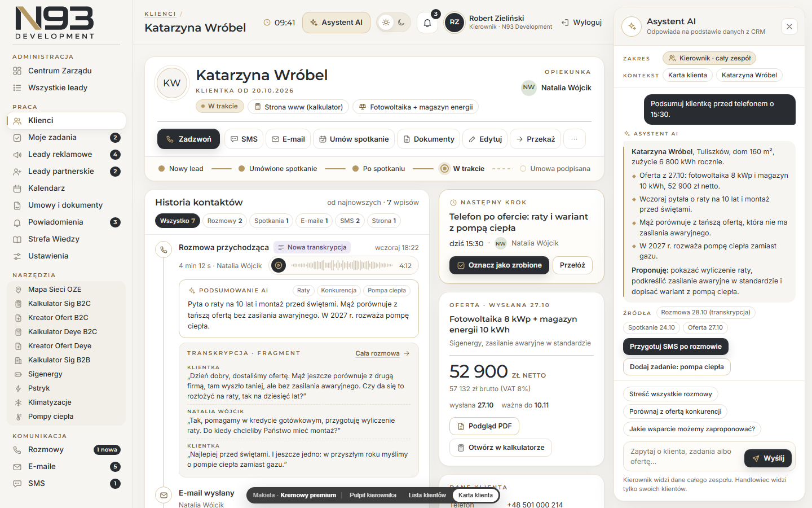Filter history by Spotkania 1
The width and height of the screenshot is (812, 508).
click(x=271, y=221)
